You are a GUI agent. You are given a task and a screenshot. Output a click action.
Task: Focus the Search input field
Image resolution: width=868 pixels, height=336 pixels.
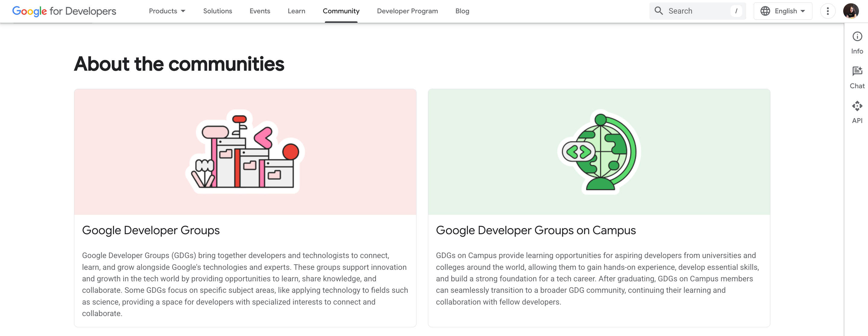[x=697, y=11]
